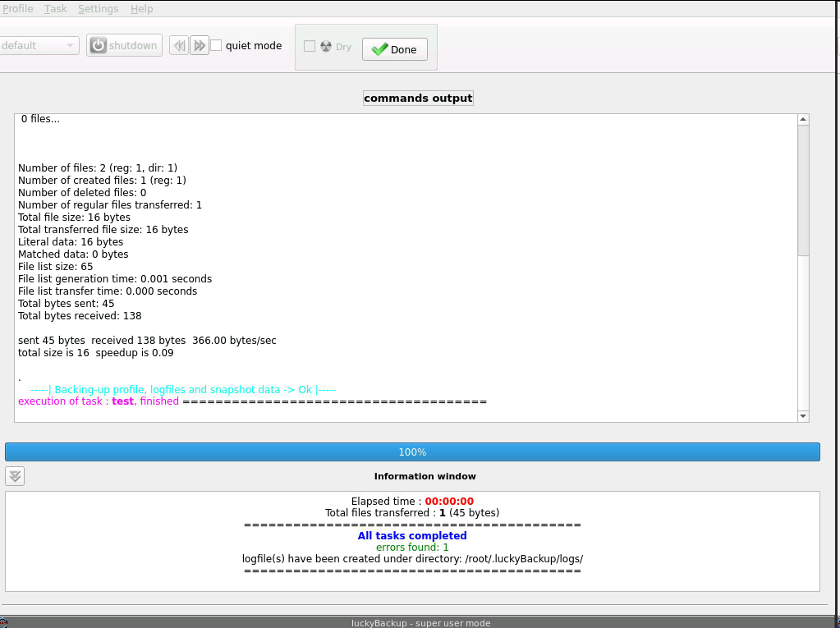Click the rewind double-arrows navigation icon
This screenshot has height=628, width=840.
[178, 45]
